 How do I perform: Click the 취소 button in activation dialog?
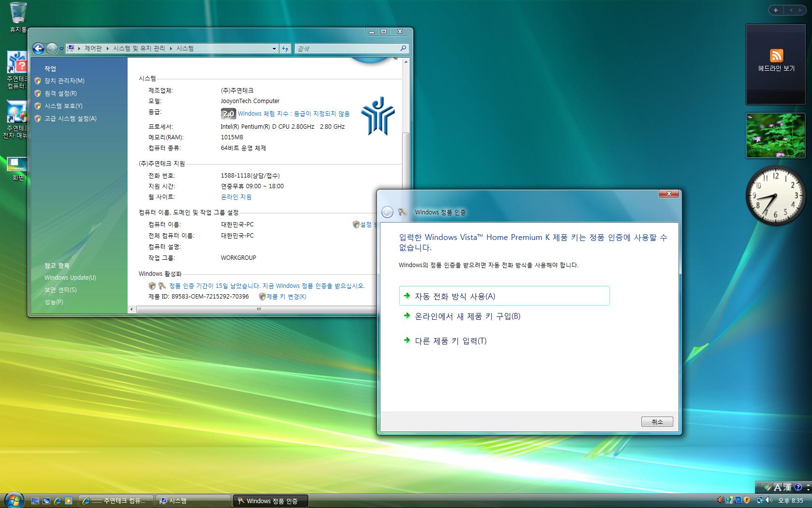pos(657,422)
